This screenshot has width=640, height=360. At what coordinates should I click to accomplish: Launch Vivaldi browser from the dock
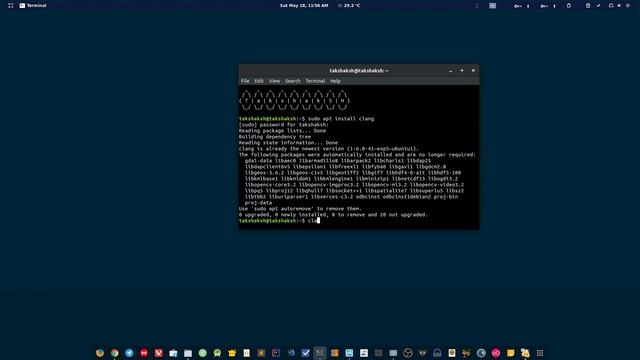[158, 353]
